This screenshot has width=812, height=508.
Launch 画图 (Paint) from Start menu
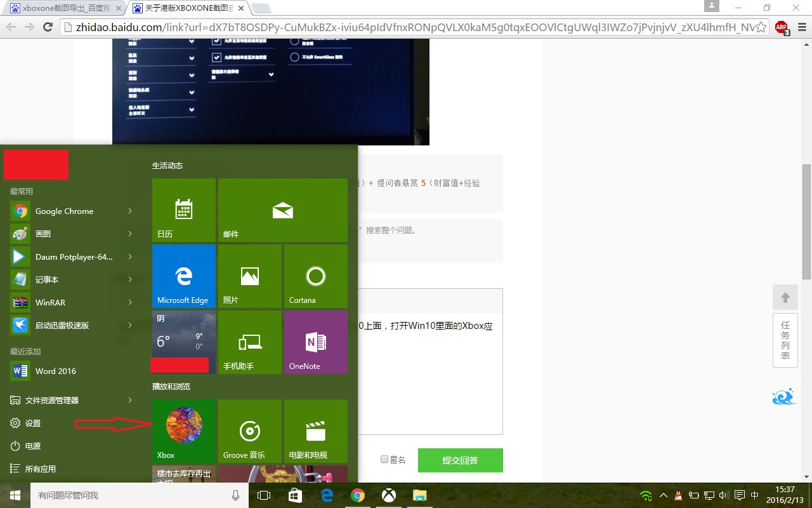pyautogui.click(x=72, y=234)
